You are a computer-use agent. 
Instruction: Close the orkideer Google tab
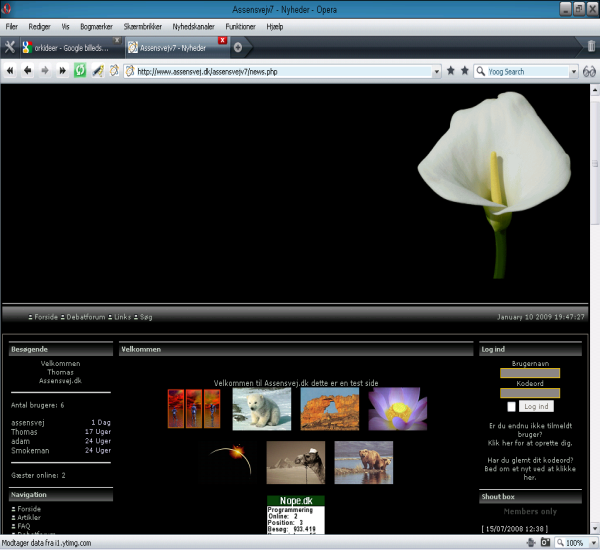pos(117,40)
